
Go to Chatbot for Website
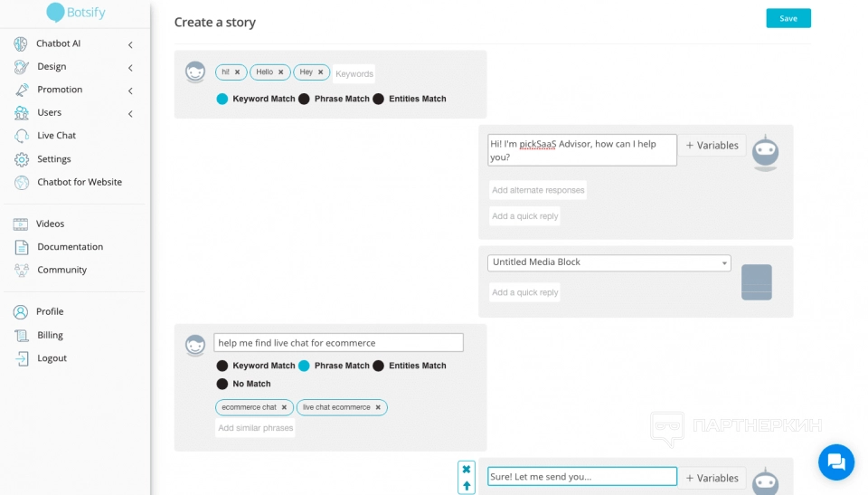pyautogui.click(x=80, y=182)
